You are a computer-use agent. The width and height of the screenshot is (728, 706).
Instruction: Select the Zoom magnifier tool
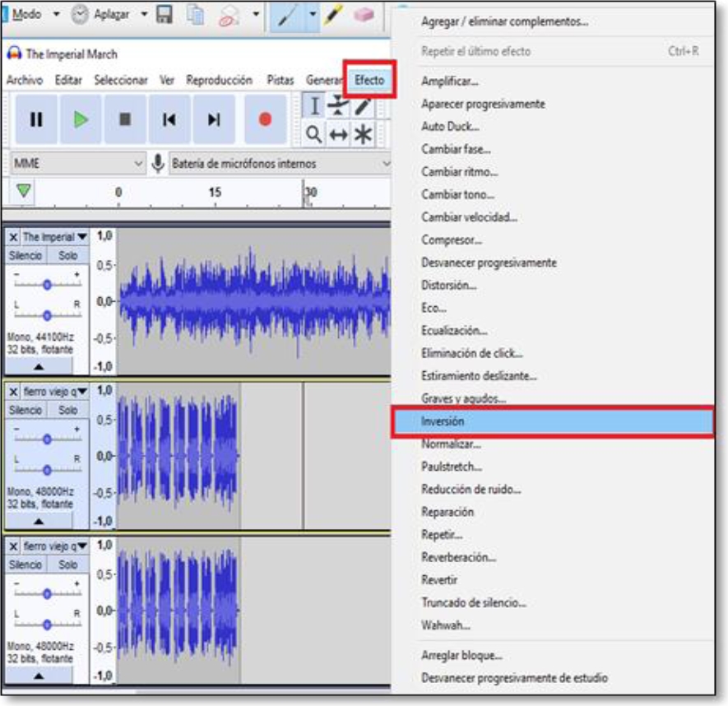(x=313, y=134)
